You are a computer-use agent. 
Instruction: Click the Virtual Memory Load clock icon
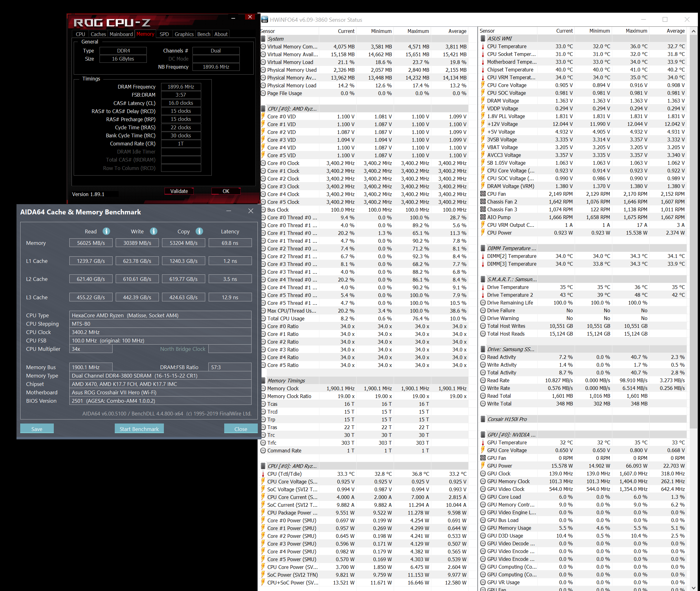tap(263, 62)
